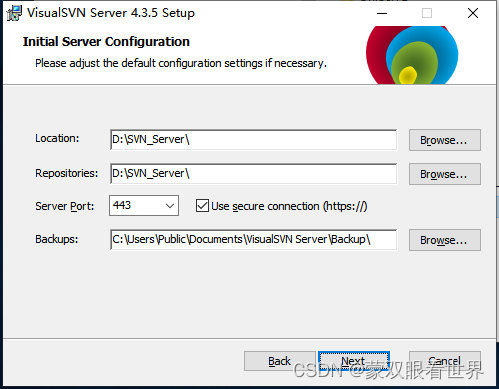Click the Backups path input field
Screen dimensions: 499x389
(253, 239)
